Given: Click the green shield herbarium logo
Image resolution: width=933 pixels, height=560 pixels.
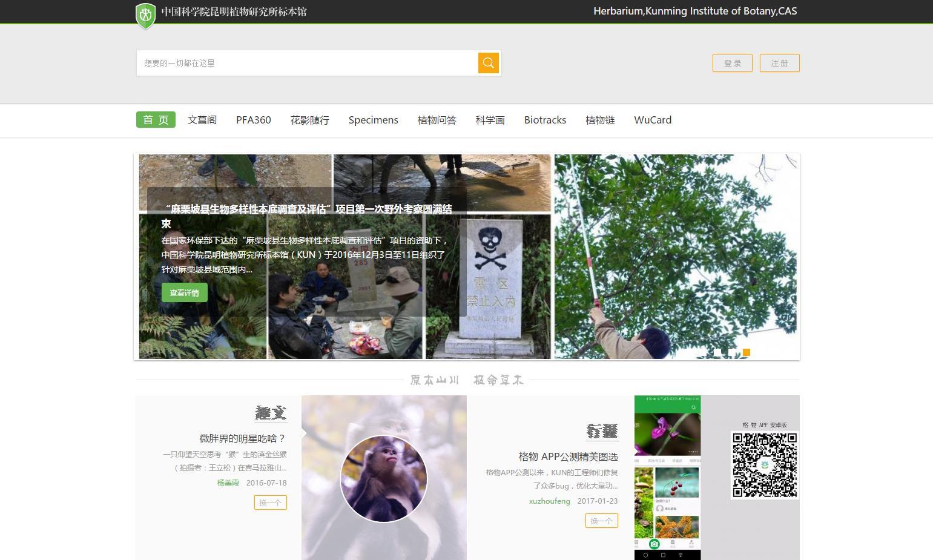Looking at the screenshot, I should tap(145, 15).
